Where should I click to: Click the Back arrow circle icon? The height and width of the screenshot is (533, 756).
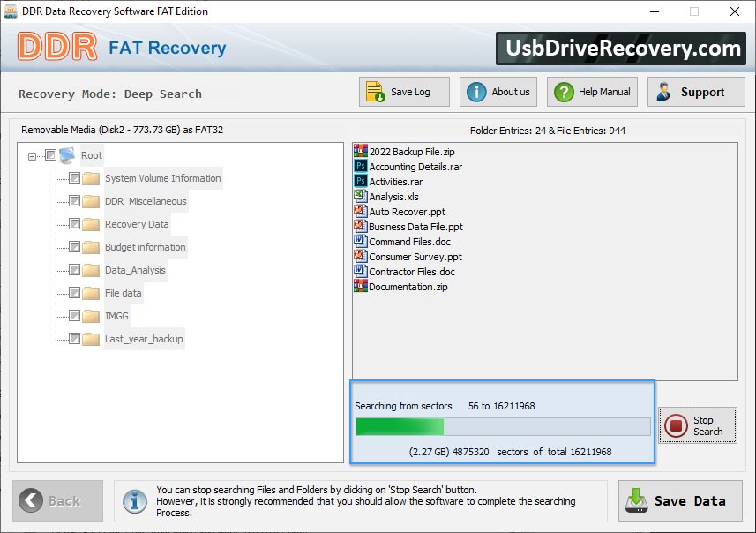click(x=31, y=500)
